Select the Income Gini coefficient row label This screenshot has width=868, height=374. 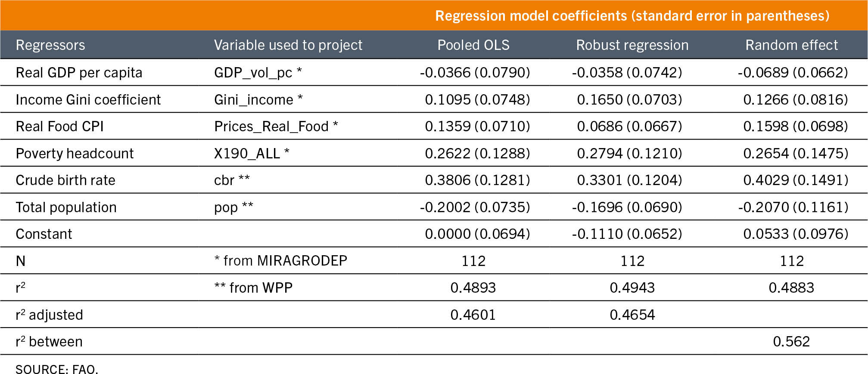88,99
